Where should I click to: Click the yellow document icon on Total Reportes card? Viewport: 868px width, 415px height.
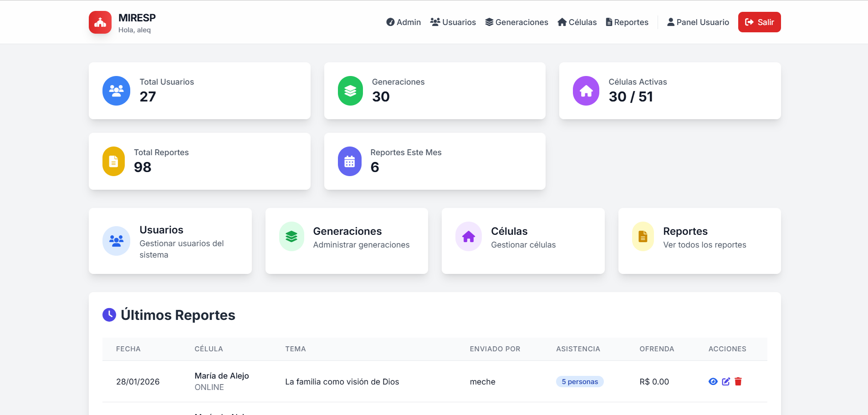[x=113, y=161]
